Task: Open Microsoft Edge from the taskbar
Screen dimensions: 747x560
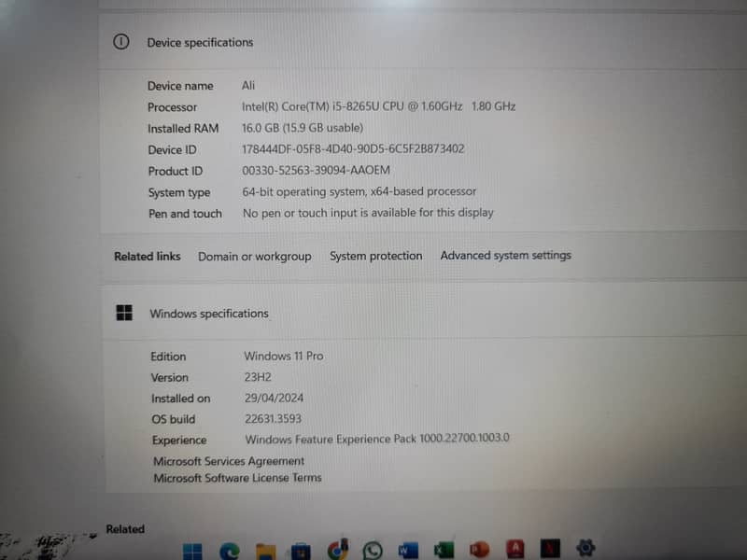Action: pyautogui.click(x=230, y=550)
